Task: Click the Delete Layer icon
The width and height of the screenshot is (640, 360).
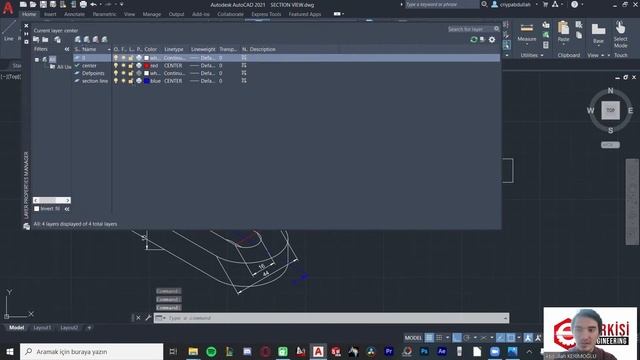Action: [96, 40]
